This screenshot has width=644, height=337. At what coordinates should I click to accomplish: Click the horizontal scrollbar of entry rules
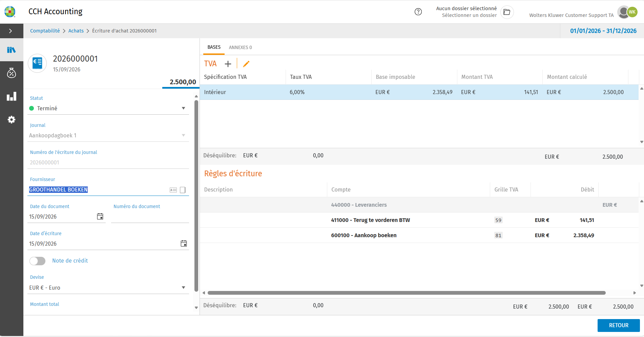[x=407, y=293]
